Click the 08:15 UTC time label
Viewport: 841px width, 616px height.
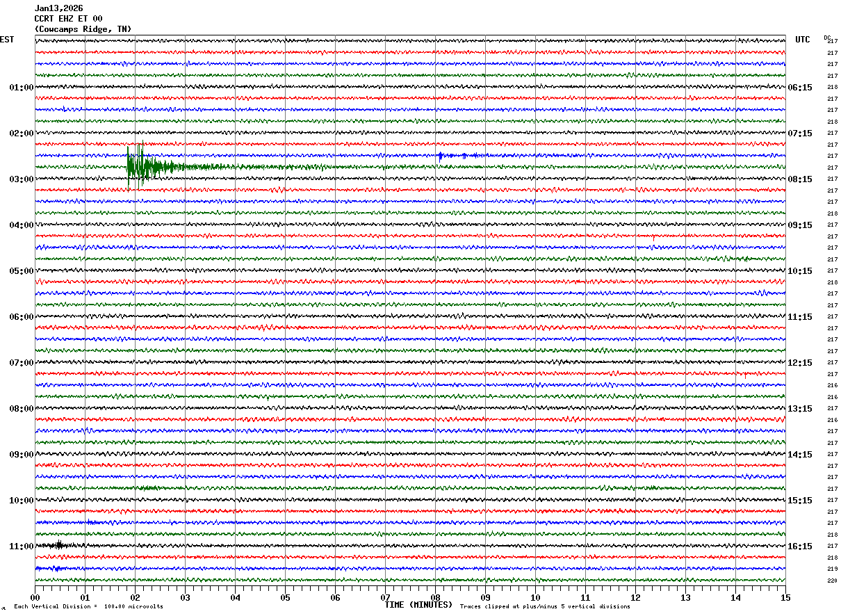tap(800, 179)
